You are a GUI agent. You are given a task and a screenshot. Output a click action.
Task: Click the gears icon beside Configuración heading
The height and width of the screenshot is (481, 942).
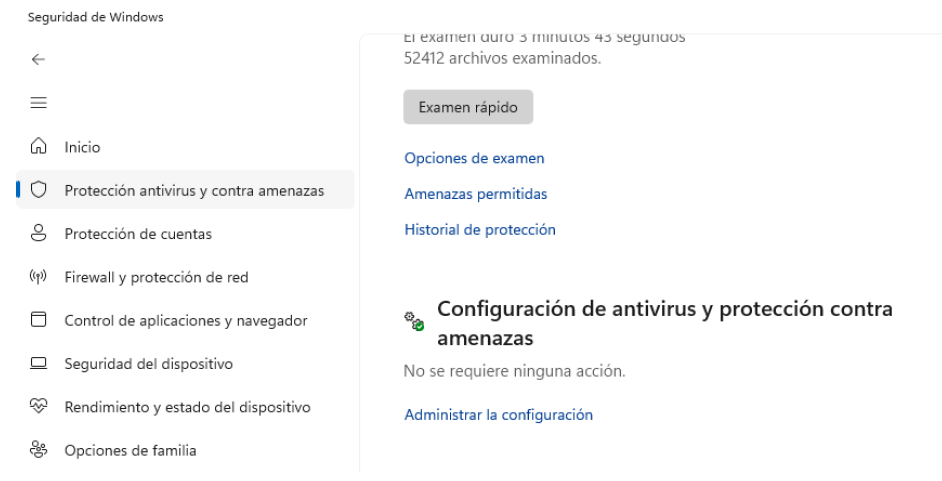pos(414,321)
